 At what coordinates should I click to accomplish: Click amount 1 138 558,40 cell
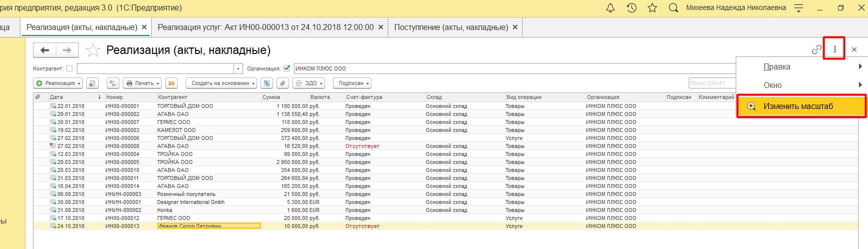pyautogui.click(x=292, y=114)
